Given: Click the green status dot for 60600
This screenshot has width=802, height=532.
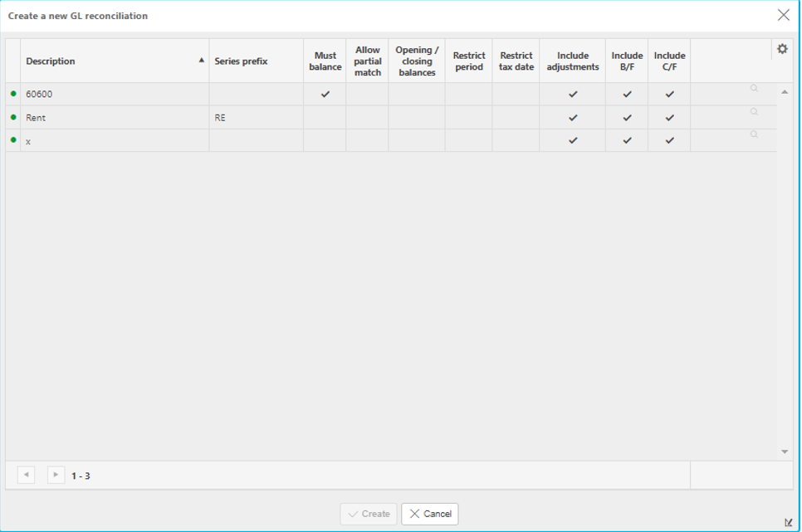Looking at the screenshot, I should (x=13, y=94).
